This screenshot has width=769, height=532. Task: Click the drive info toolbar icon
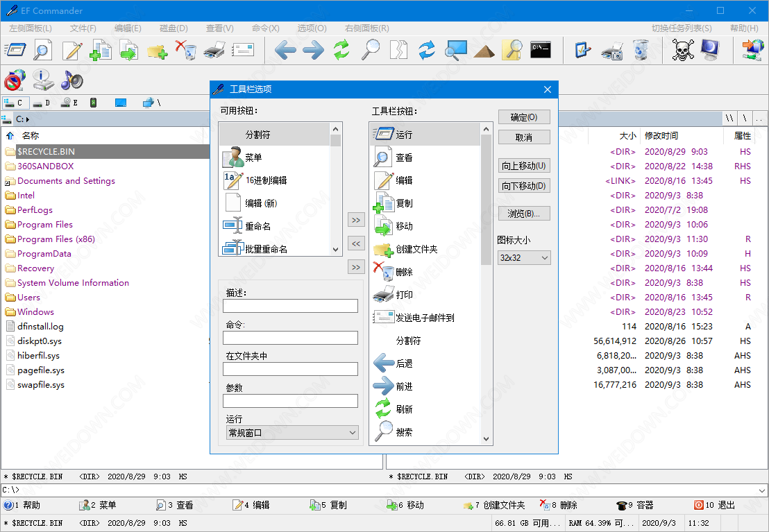click(43, 80)
